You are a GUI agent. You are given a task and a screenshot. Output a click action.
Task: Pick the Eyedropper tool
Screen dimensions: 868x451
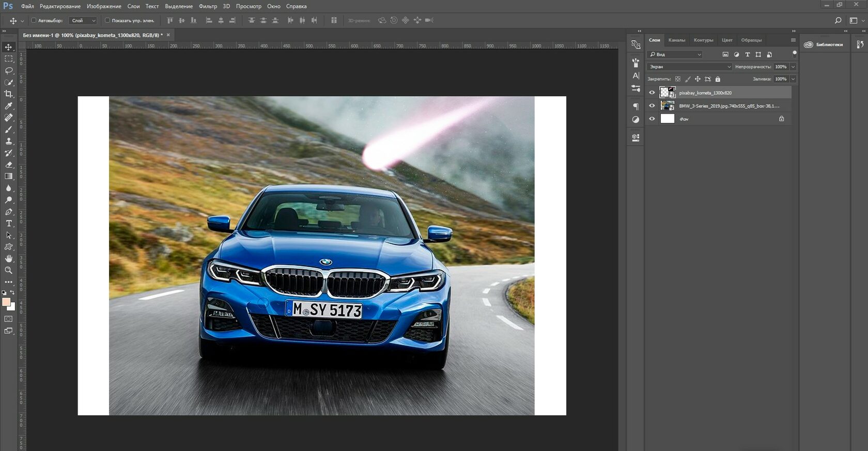click(9, 106)
